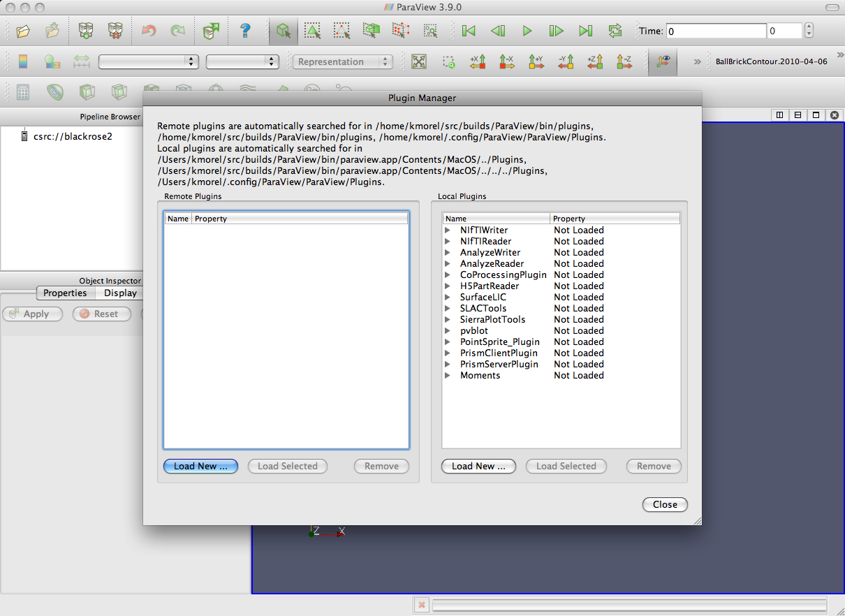The height and width of the screenshot is (616, 845).
Task: Expand the NIfTIWriter plugin entry
Action: [x=448, y=230]
